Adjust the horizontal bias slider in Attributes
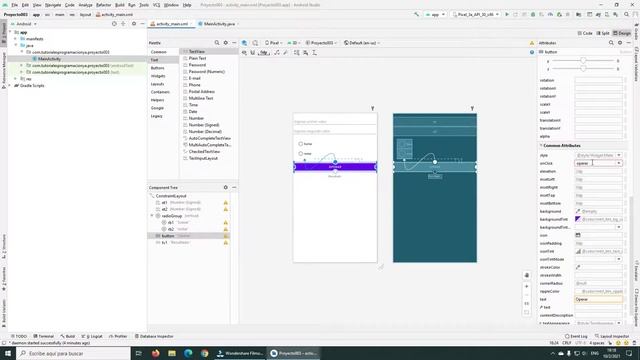 (583, 60)
